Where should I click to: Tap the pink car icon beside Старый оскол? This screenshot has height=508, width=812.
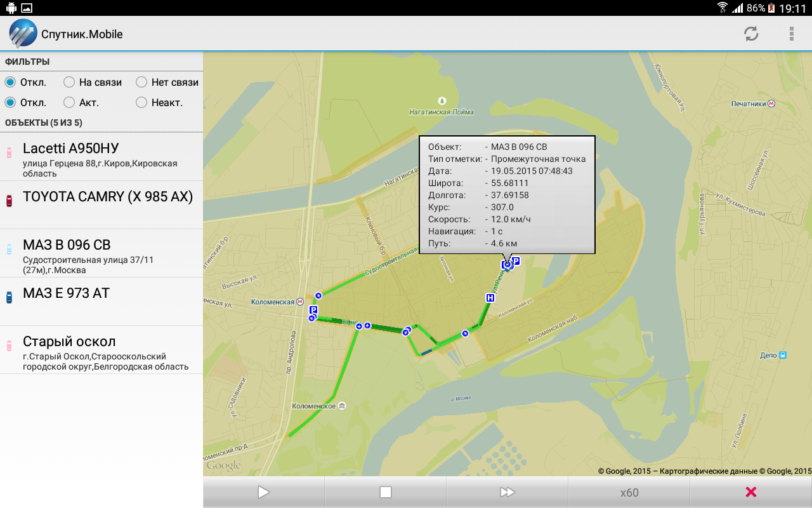pos(9,345)
